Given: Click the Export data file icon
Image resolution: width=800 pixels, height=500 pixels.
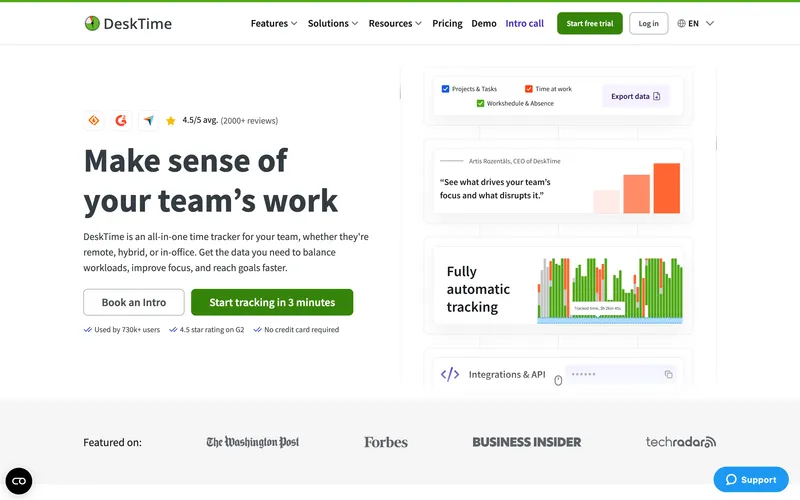Looking at the screenshot, I should coord(657,96).
